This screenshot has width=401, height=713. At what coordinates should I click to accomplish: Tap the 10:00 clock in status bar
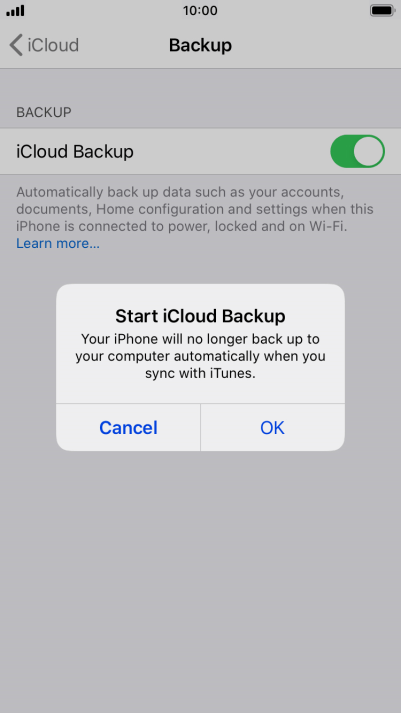click(200, 10)
